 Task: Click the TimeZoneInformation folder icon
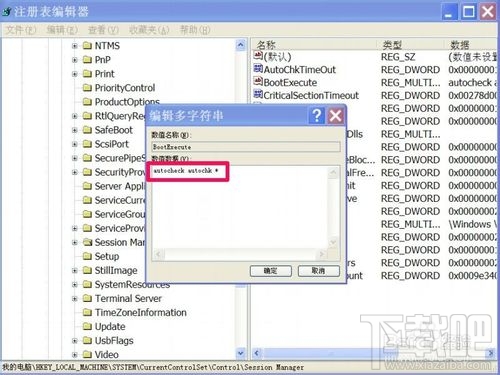87,312
